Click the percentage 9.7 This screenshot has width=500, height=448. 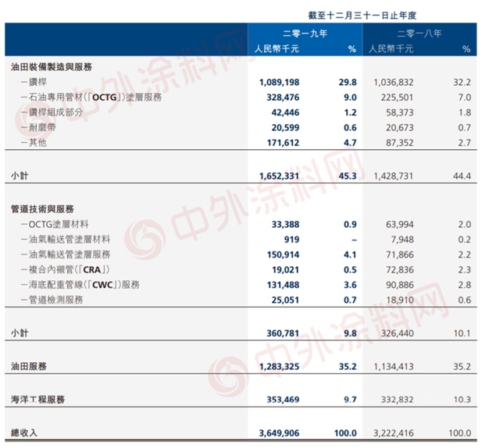point(350,400)
